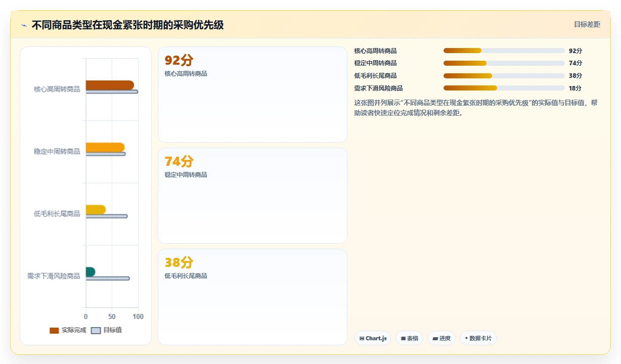Image resolution: width=621 pixels, height=364 pixels.
Task: Click the dashboard title 不同商品类型在现金紧张时期的采购优先级
Action: click(127, 25)
